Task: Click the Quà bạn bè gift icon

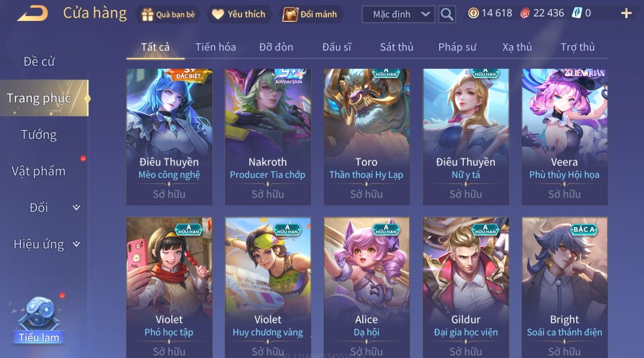Action: pyautogui.click(x=148, y=15)
